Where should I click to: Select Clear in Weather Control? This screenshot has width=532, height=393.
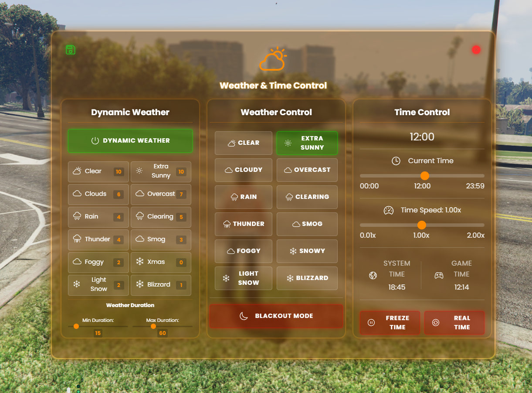coord(244,143)
